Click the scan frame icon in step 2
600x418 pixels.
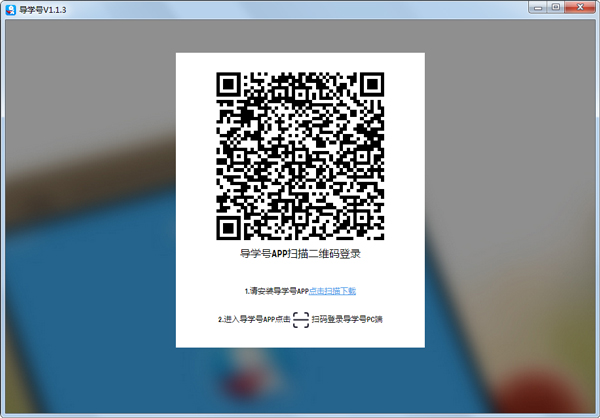point(301,320)
